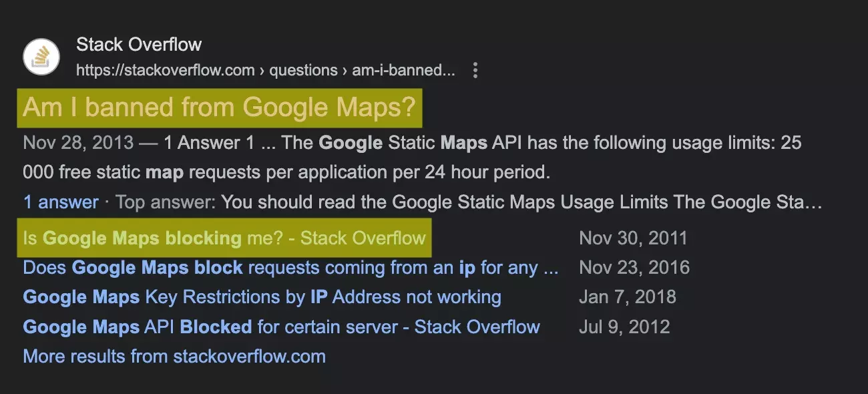Open "Google Maps Key Restrictions by IP" link
Viewport: 868px width, 394px height.
pyautogui.click(x=262, y=297)
